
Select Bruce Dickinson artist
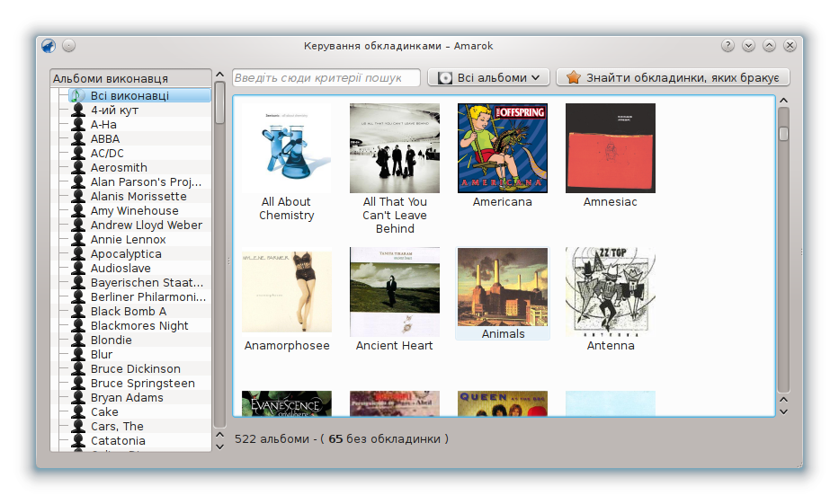(x=136, y=369)
